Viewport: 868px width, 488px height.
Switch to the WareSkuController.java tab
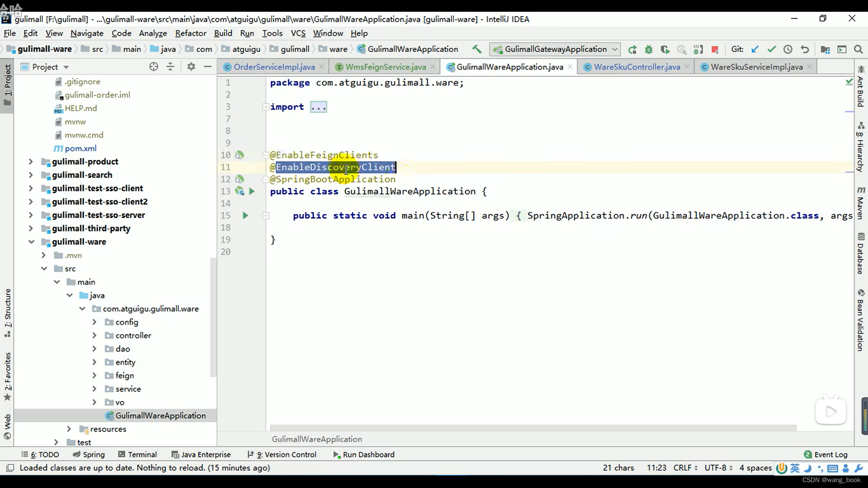pyautogui.click(x=636, y=67)
